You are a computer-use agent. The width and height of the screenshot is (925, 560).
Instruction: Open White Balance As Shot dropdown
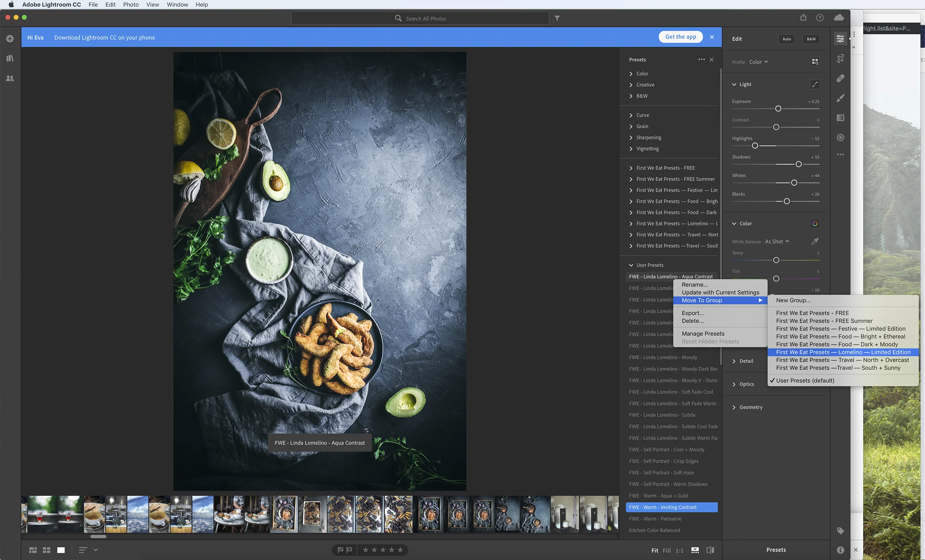pyautogui.click(x=777, y=241)
